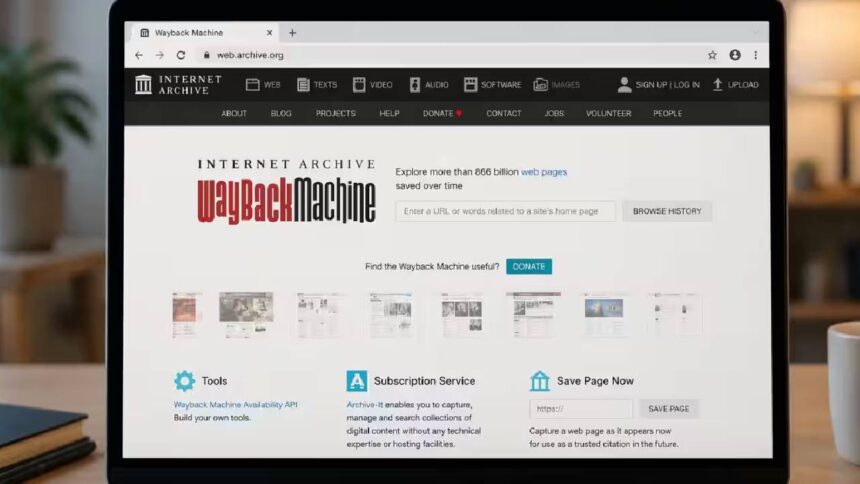Screen dimensions: 860x484
Task: Click the Browse History button
Action: [x=667, y=211]
